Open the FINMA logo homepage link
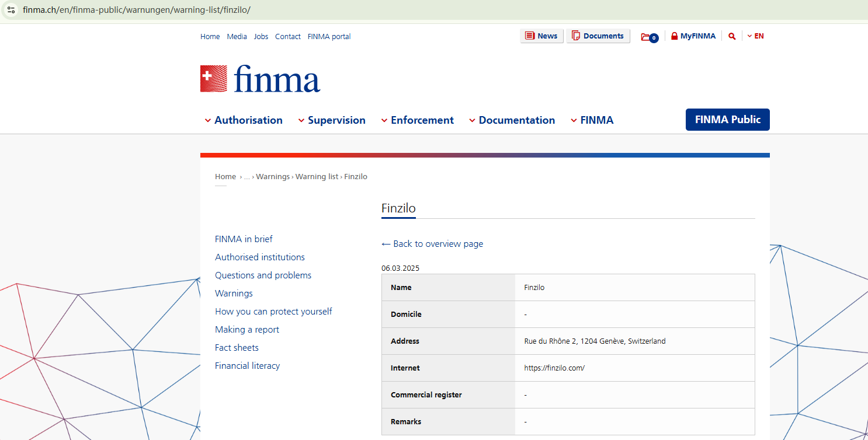This screenshot has width=868, height=440. [260, 79]
